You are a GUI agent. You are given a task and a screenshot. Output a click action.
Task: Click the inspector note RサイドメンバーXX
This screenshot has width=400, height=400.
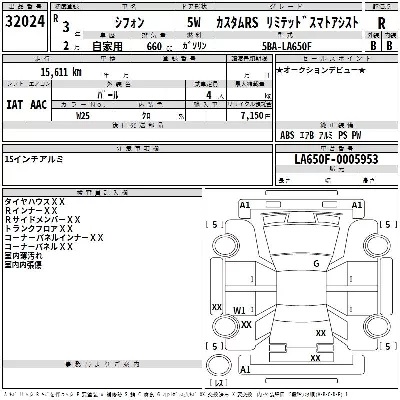[43, 220]
